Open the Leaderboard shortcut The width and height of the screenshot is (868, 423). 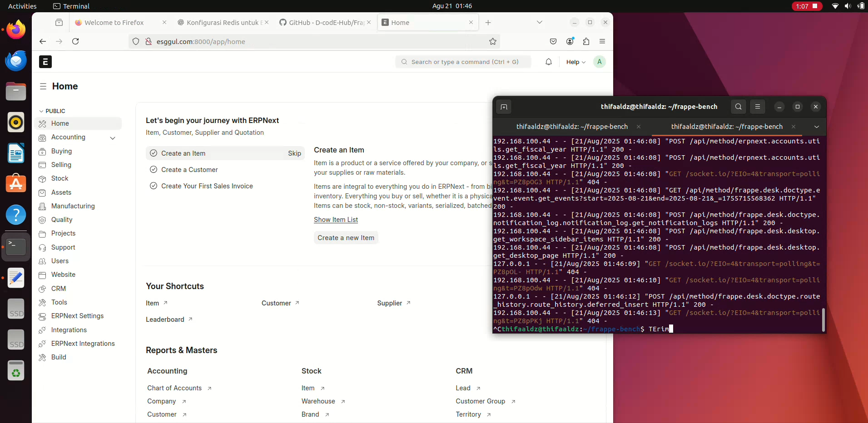pos(169,320)
